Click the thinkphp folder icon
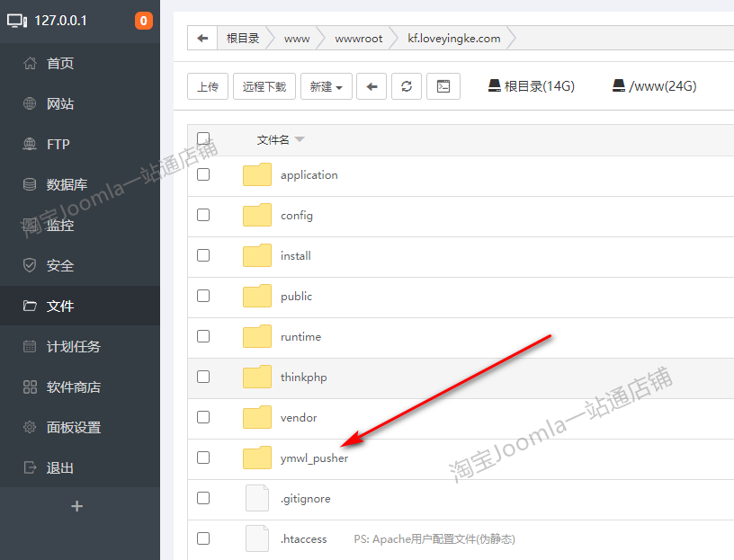Screen dimensions: 734x560 tap(257, 377)
